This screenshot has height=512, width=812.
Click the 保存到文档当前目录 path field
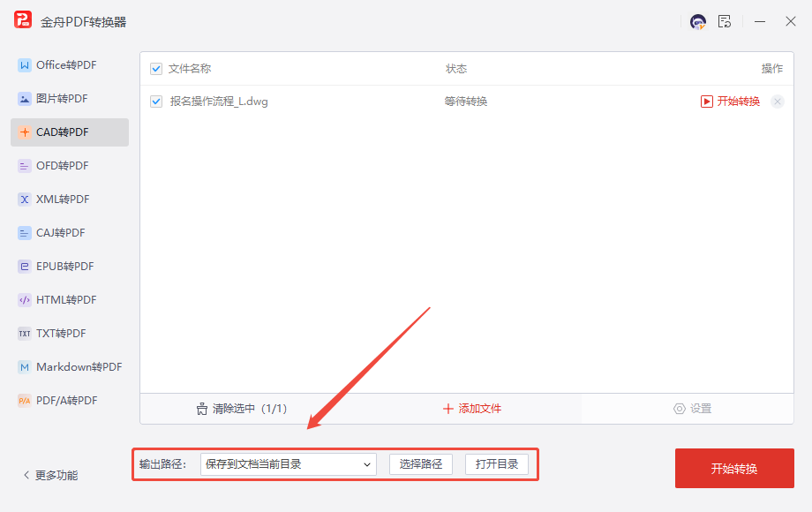coord(288,464)
